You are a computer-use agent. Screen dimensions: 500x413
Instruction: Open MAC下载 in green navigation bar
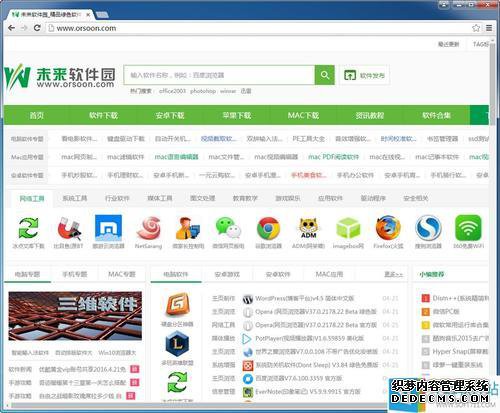(x=303, y=115)
